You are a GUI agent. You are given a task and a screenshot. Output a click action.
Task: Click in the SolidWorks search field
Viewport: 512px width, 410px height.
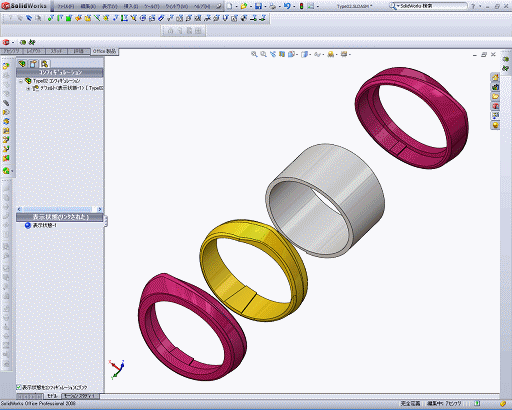point(433,6)
